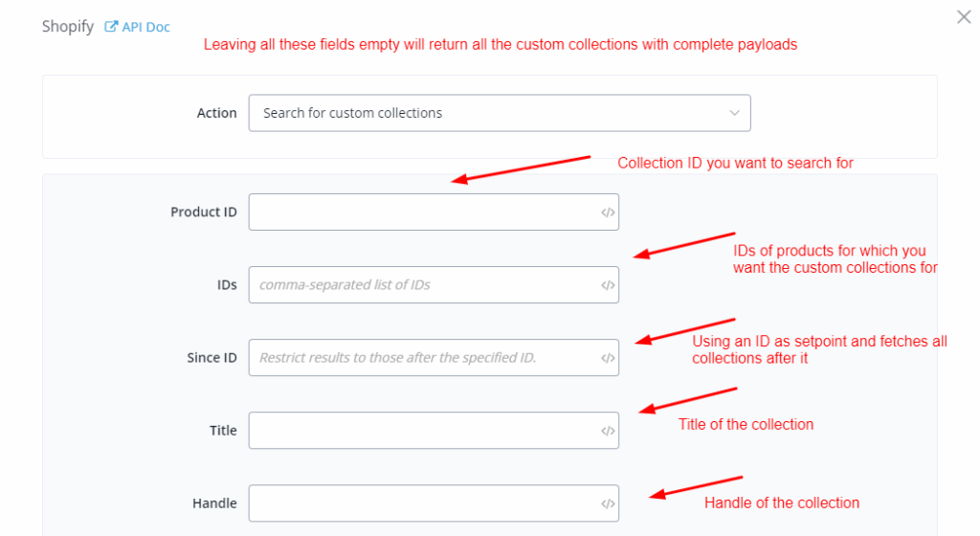Close the Shopify dialog with the X

[964, 17]
